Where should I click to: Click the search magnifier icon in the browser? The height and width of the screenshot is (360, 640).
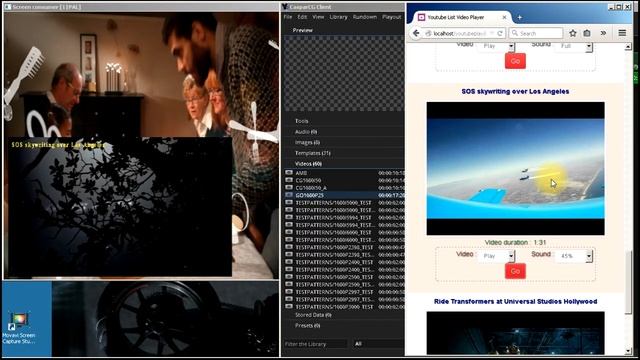click(515, 33)
